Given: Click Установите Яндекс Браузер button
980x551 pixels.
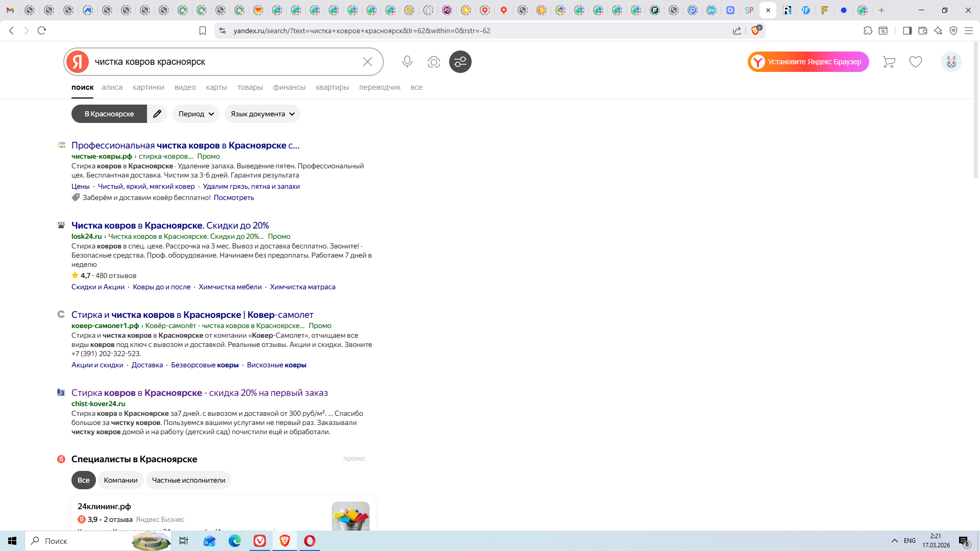Looking at the screenshot, I should [x=808, y=62].
